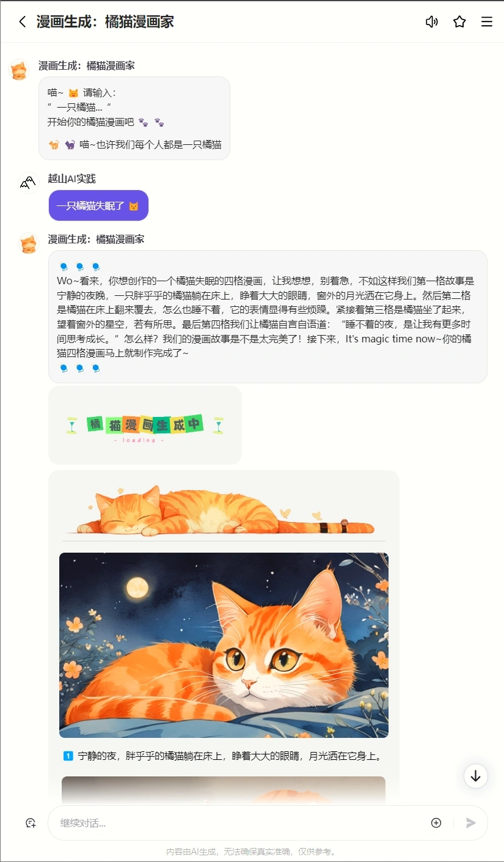Click the new chat icon beside input
The image size is (504, 862).
coord(31,823)
